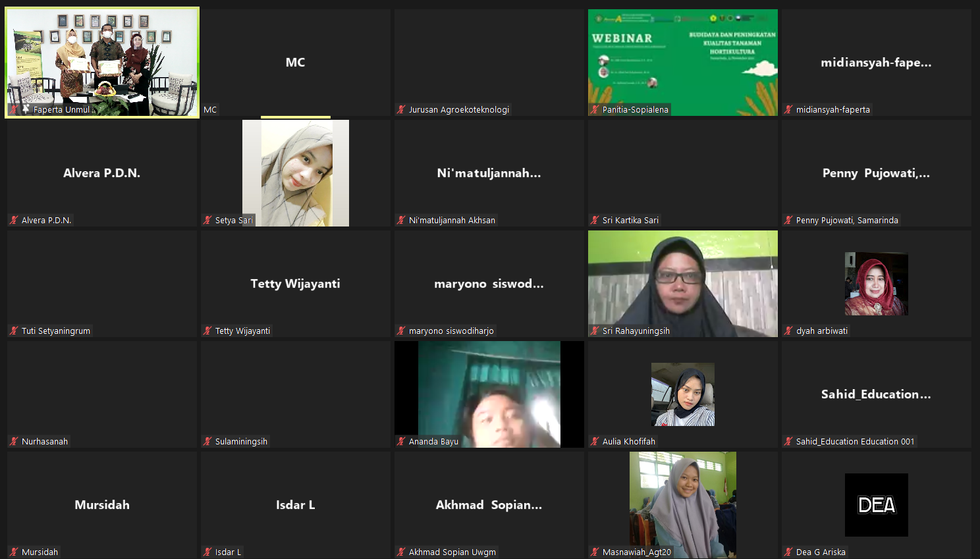Click the DEA logo profile picture
The height and width of the screenshot is (559, 980).
pyautogui.click(x=877, y=505)
